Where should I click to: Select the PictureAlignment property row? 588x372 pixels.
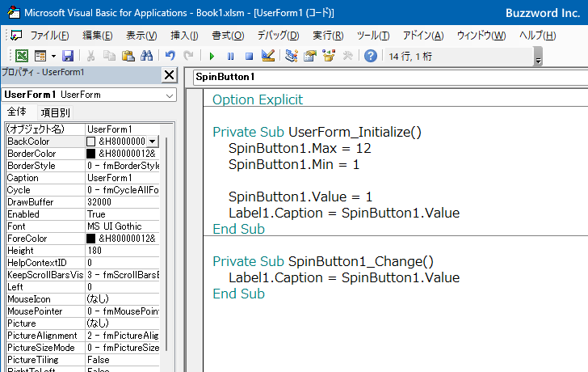[x=83, y=336]
